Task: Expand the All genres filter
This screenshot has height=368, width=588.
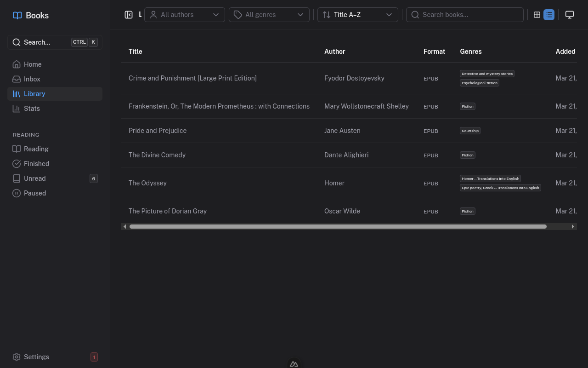Action: [x=269, y=14]
